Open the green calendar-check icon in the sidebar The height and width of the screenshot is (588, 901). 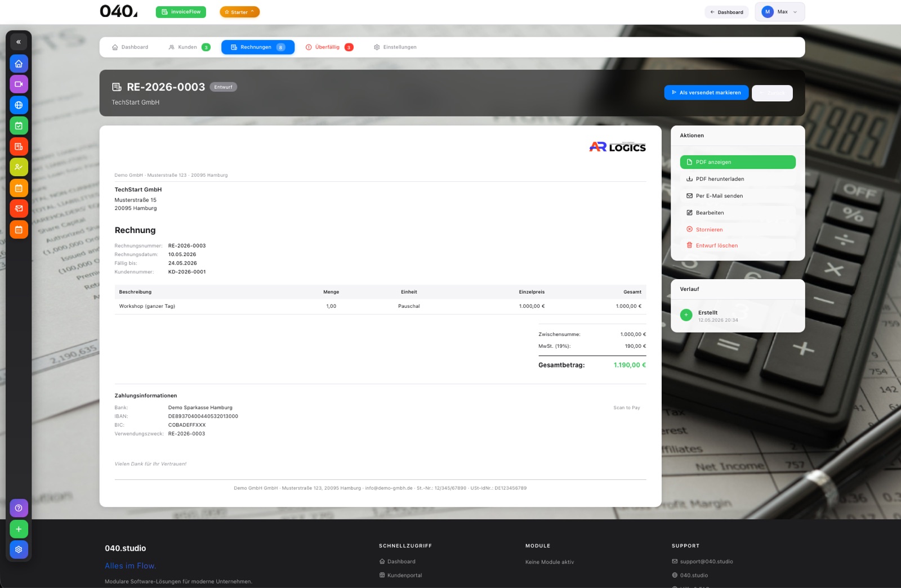coord(19,126)
